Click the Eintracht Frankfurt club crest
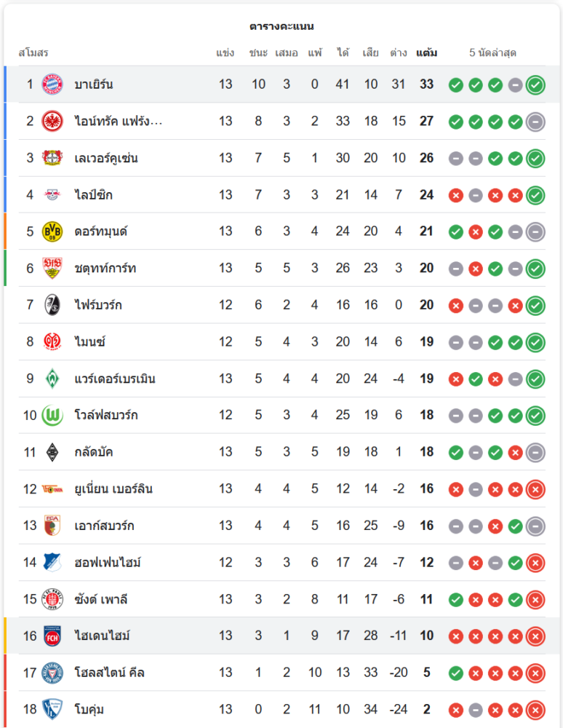The width and height of the screenshot is (563, 728). coord(52,121)
